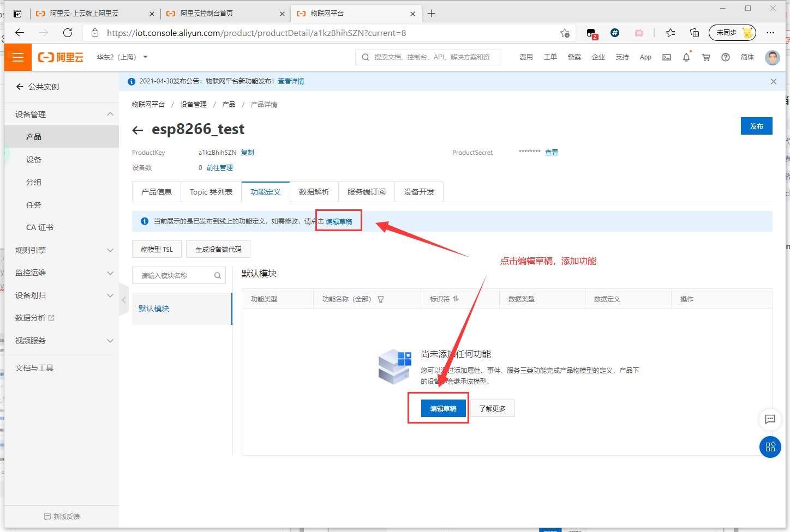
Task: Copy the ProductKey via 复制
Action: (x=247, y=153)
